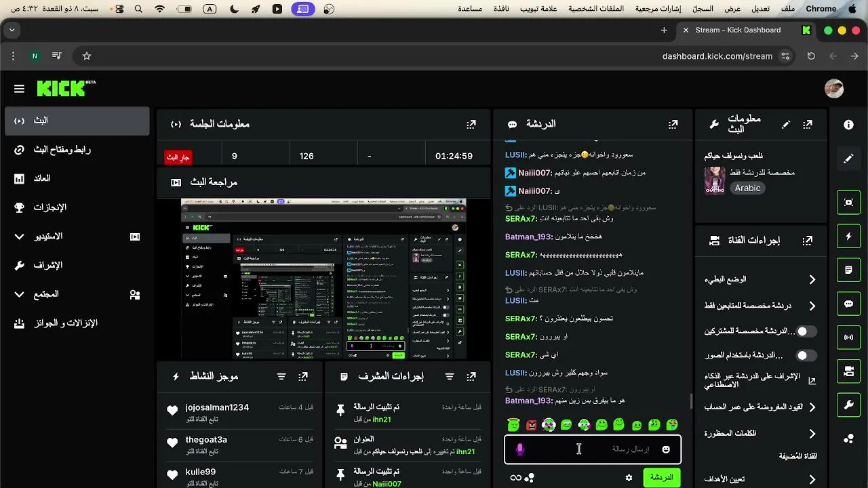This screenshot has width=868, height=488.
Task: Open Bookmarks menu in macOS bar
Action: click(x=660, y=9)
